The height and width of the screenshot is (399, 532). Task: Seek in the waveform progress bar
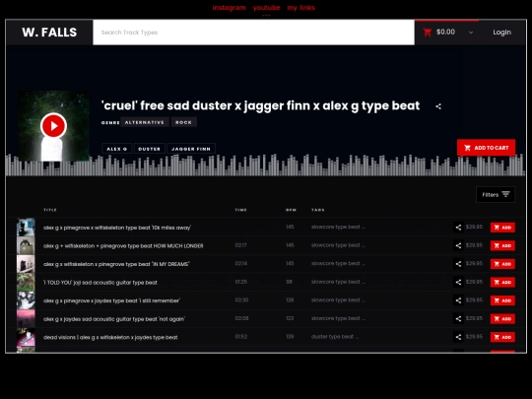[x=266, y=166]
